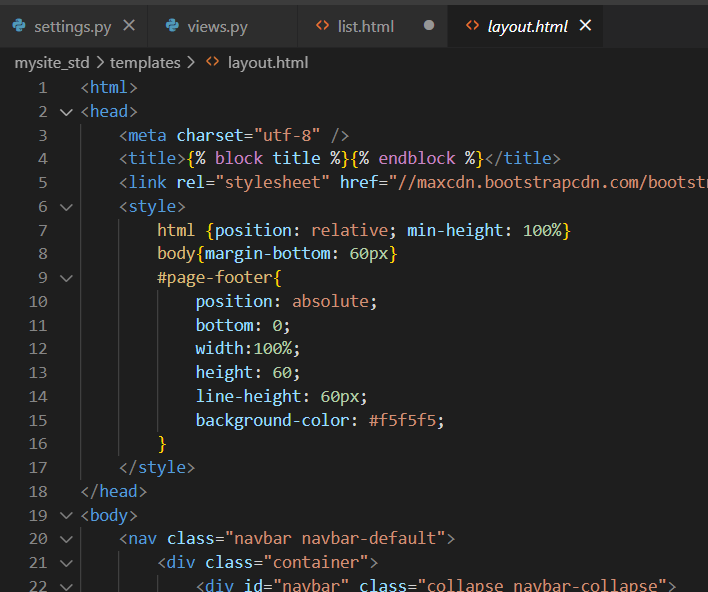Click unsaved dot on list.html tab
The width and height of the screenshot is (708, 592).
tap(429, 26)
